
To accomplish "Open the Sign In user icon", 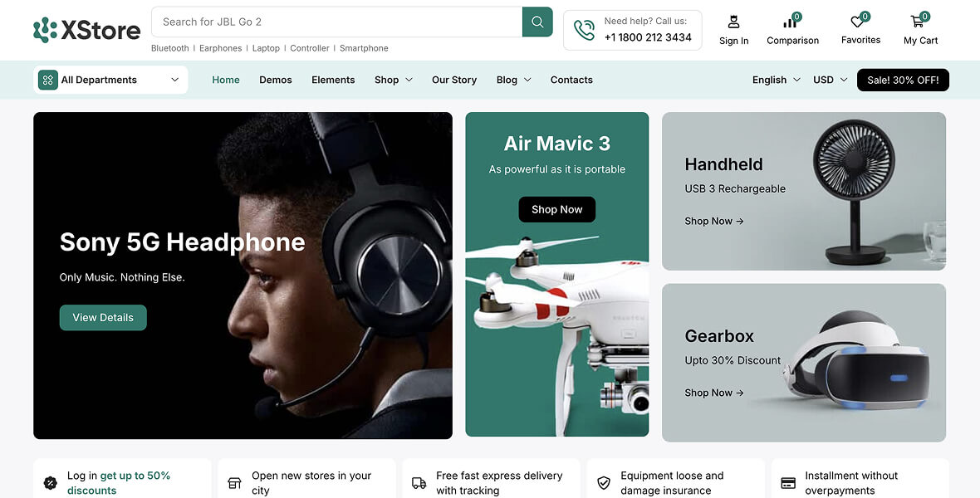I will [x=733, y=22].
